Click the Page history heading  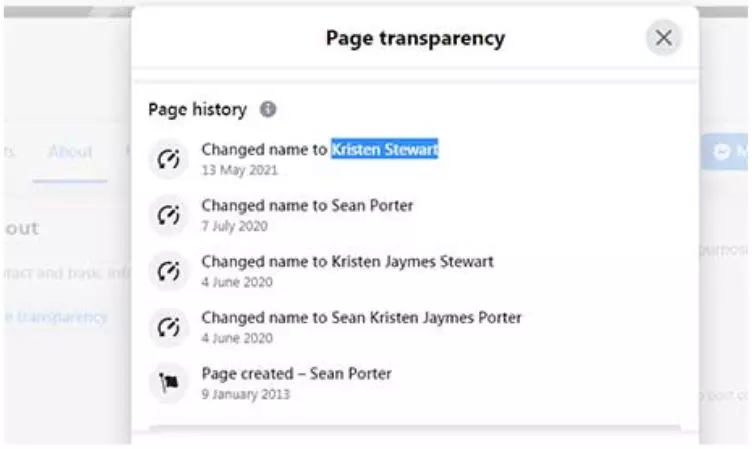[197, 110]
